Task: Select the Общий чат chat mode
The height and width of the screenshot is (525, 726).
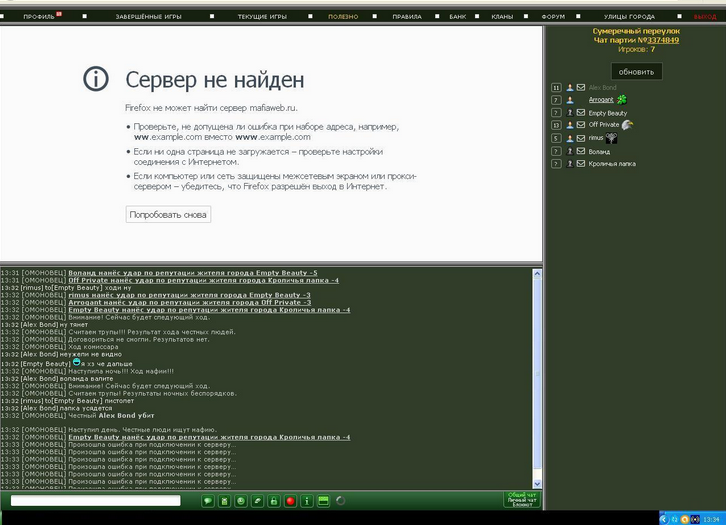Action: tap(521, 495)
